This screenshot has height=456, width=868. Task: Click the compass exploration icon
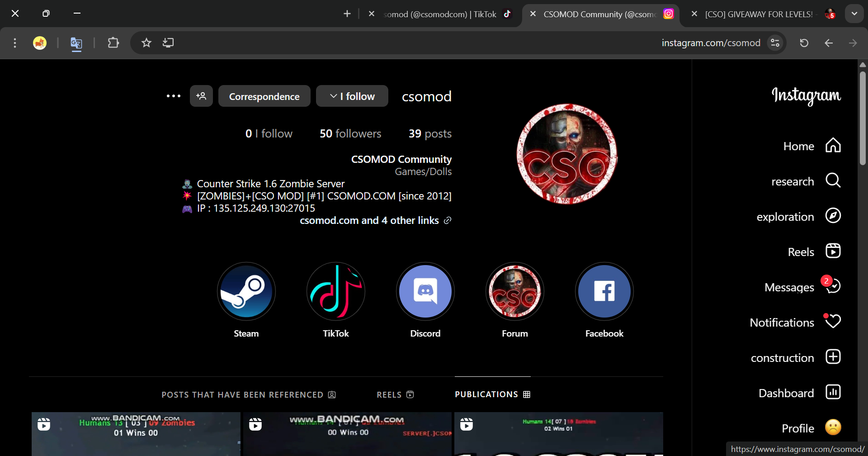coord(833,216)
